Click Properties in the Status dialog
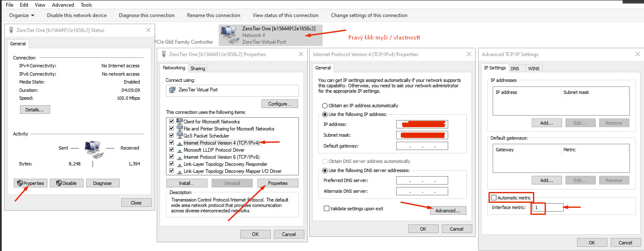The width and height of the screenshot is (644, 251). coord(30,183)
